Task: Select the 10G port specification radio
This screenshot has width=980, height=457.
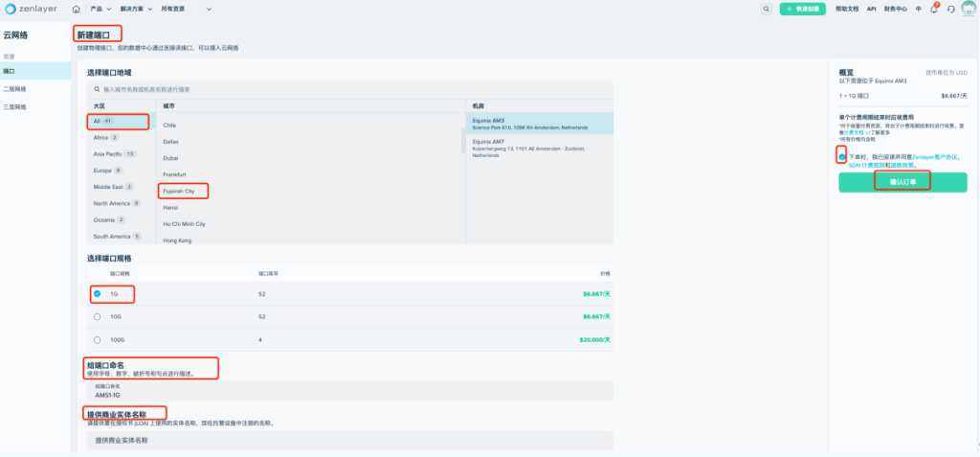Action: coord(97,316)
